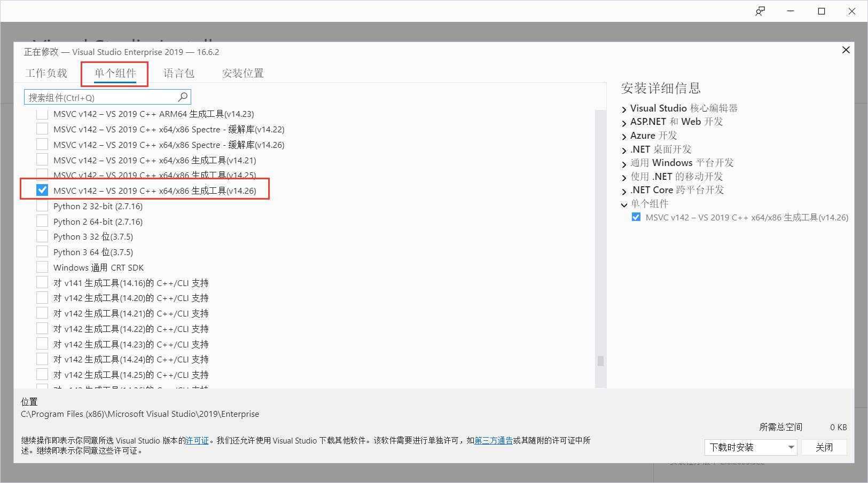This screenshot has height=483, width=868.
Task: Expand Visual Studio 核心编辑器 details
Action: (x=624, y=109)
